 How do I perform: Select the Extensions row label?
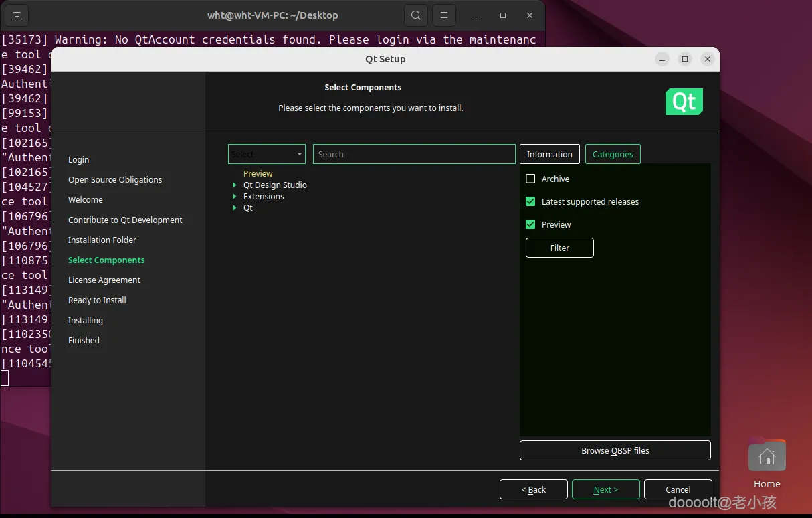coord(264,196)
